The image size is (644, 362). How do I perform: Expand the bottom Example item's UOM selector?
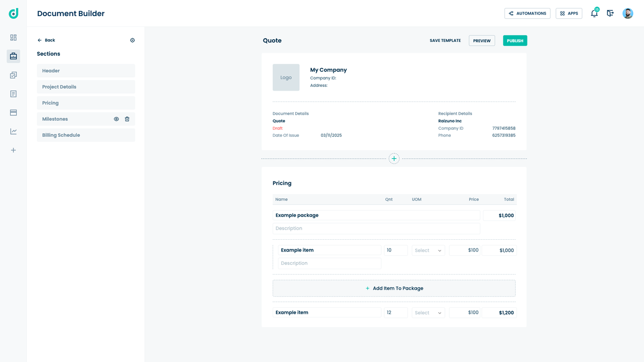click(x=428, y=312)
